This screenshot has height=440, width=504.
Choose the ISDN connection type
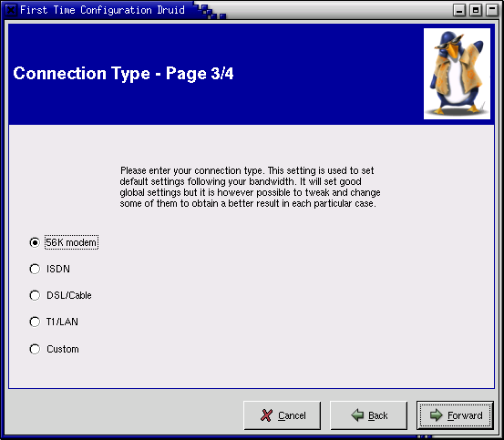pos(35,269)
